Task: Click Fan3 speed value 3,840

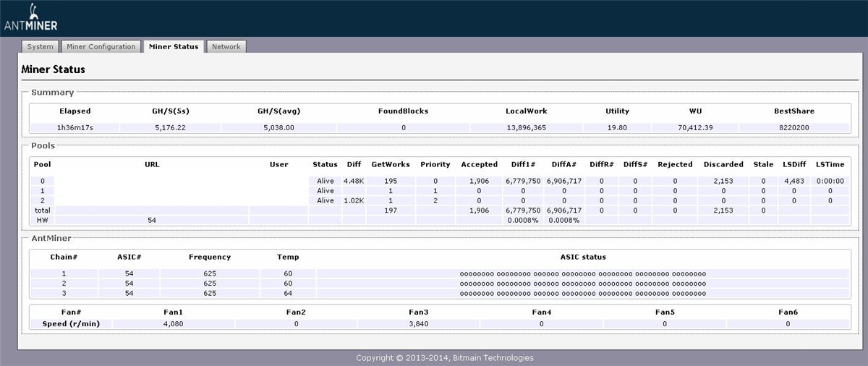Action: (419, 324)
